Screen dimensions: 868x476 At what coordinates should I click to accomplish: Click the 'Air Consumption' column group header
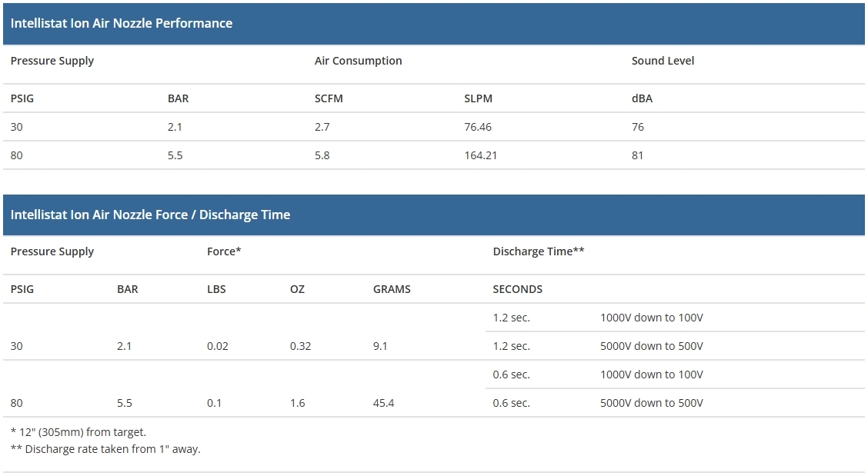[358, 61]
